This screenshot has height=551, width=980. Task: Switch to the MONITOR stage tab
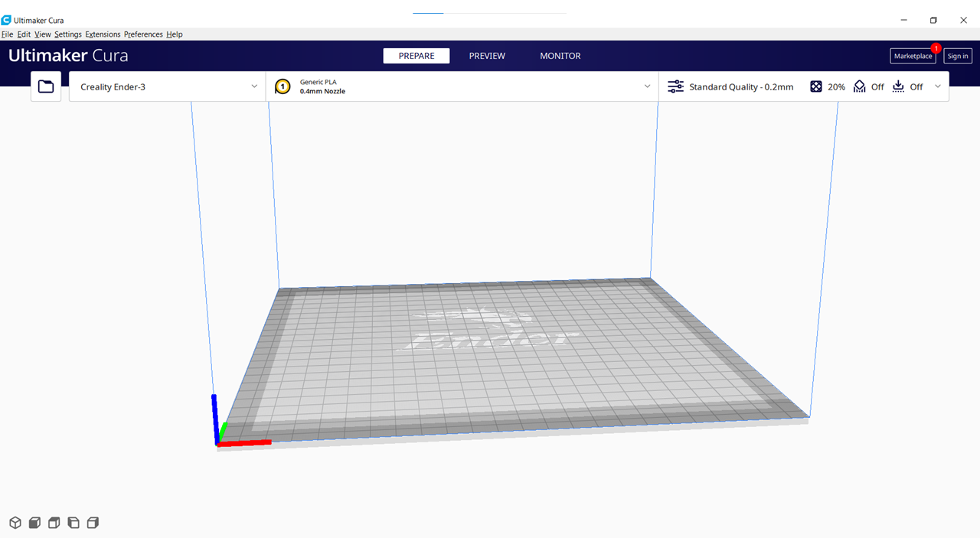point(560,56)
